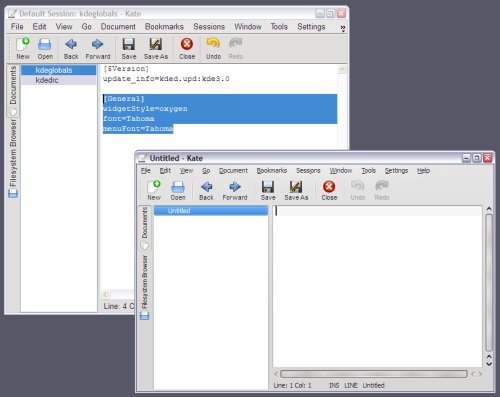Open File menu in Default Session window

tap(17, 27)
